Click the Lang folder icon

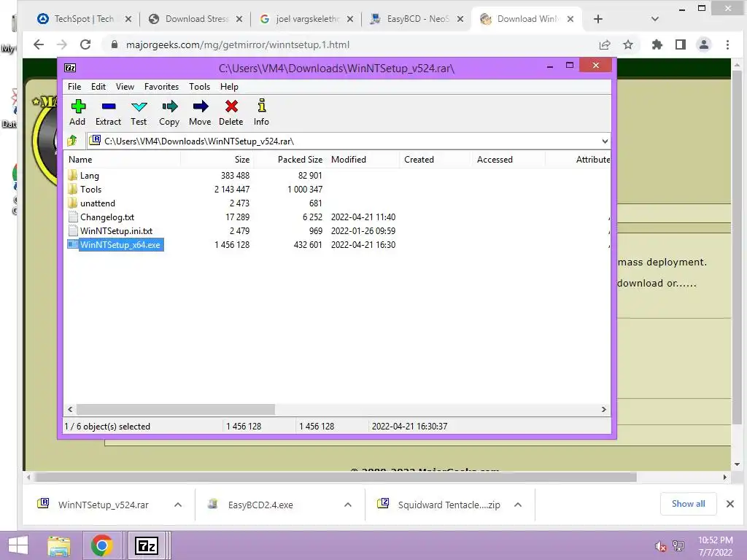pyautogui.click(x=72, y=175)
